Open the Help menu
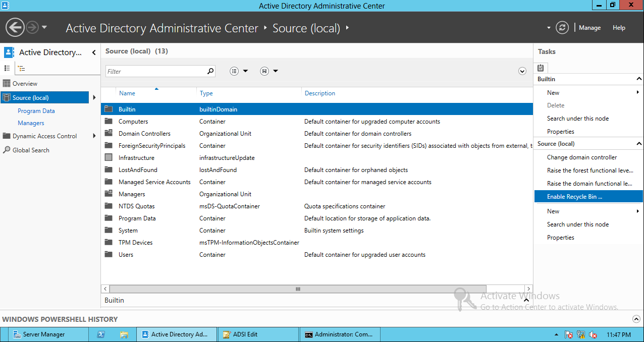 [x=619, y=28]
